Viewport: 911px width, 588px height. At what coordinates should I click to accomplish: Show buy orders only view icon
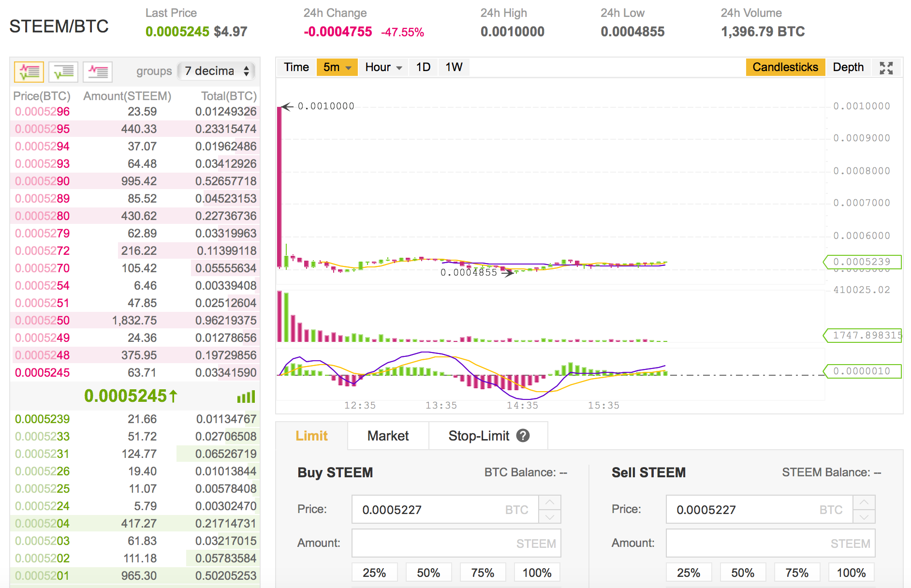(63, 72)
